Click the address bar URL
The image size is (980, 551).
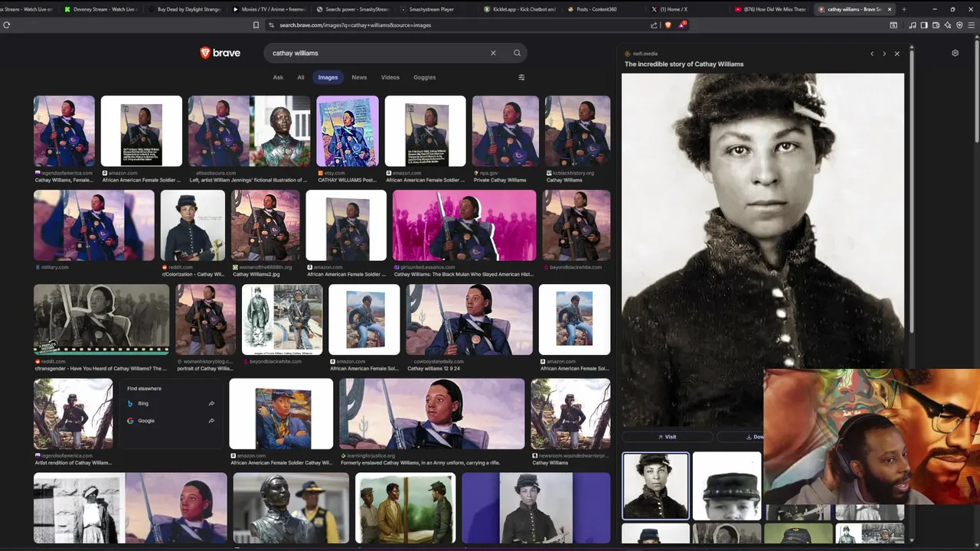(x=355, y=24)
